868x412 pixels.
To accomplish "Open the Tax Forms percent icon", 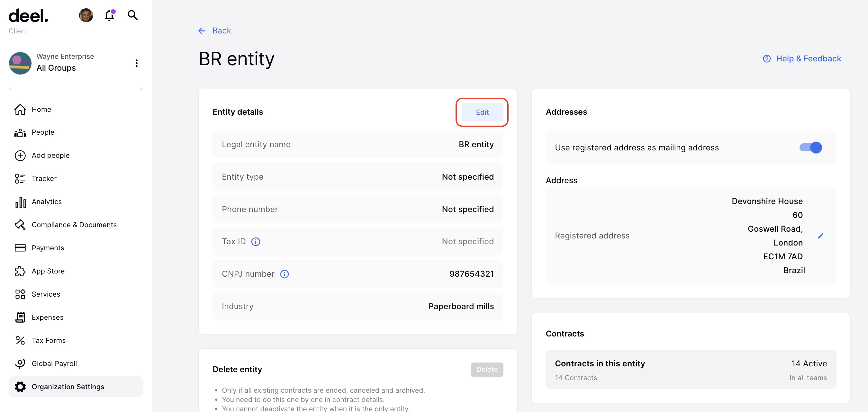I will pos(20,340).
